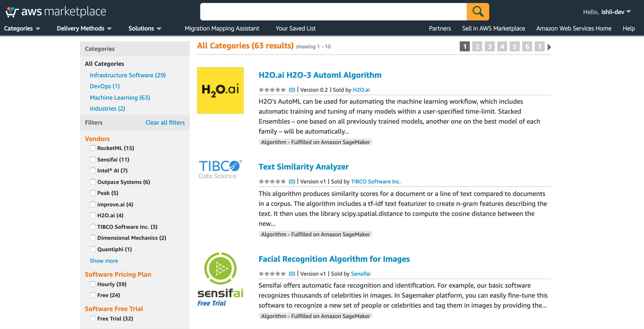644x329 pixels.
Task: Go to results page 2
Action: point(477,47)
